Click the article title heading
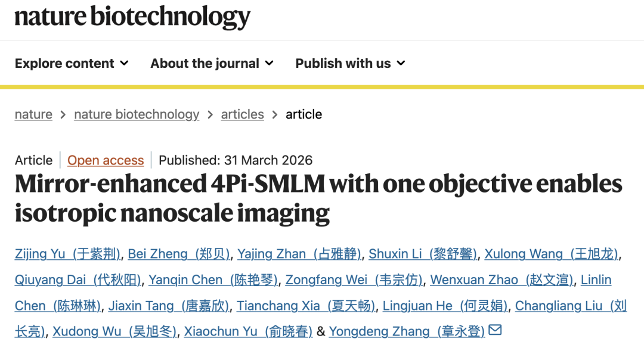 (318, 198)
